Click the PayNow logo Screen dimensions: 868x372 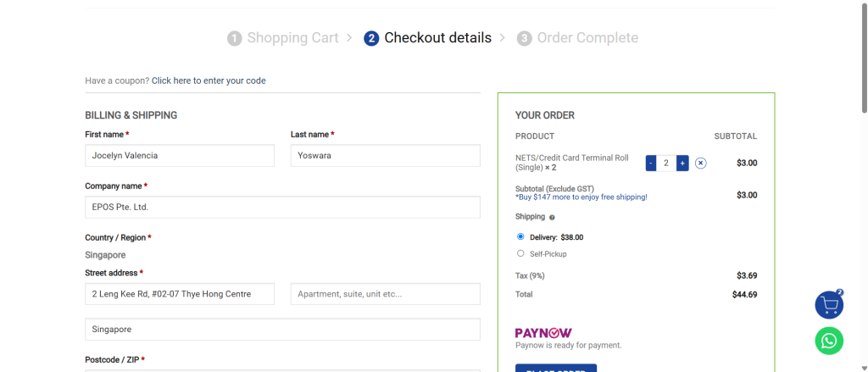coord(543,333)
